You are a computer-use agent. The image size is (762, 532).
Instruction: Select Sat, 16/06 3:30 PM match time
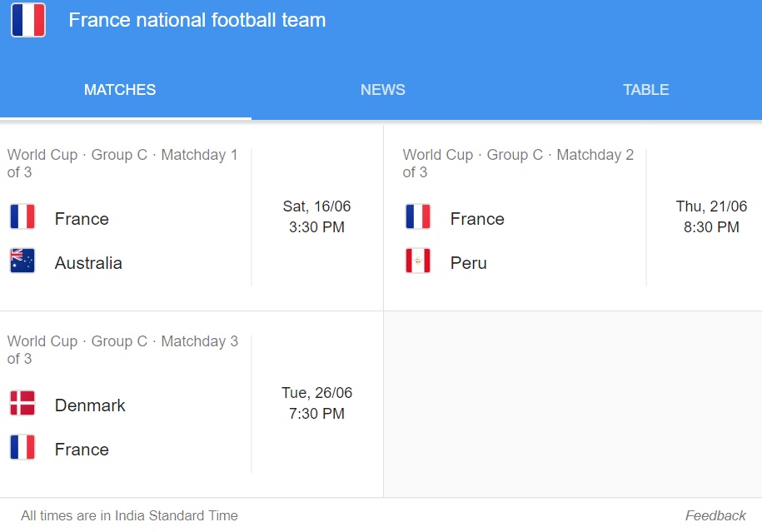pyautogui.click(x=316, y=216)
